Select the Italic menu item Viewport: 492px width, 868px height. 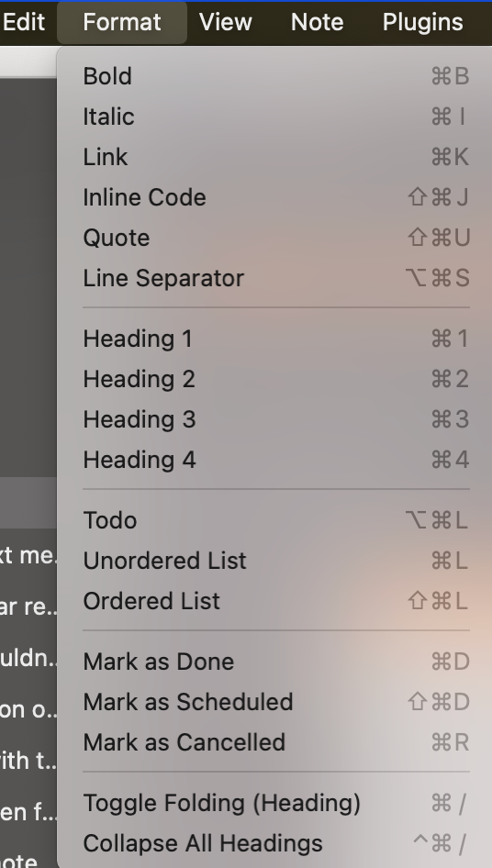coord(276,117)
